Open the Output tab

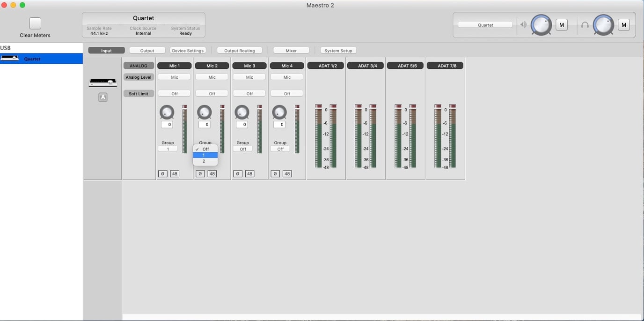147,51
